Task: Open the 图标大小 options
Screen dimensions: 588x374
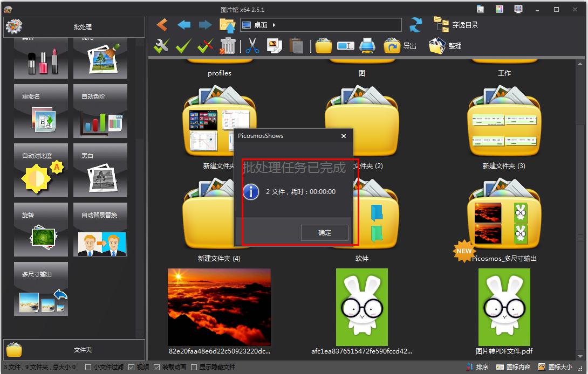Action: 555,368
